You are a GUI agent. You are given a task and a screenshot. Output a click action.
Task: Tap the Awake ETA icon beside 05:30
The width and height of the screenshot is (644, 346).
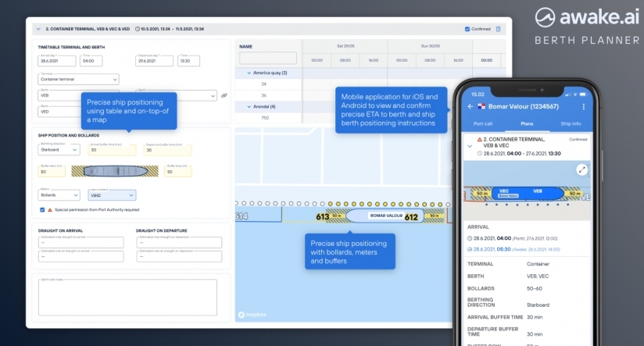coord(470,249)
